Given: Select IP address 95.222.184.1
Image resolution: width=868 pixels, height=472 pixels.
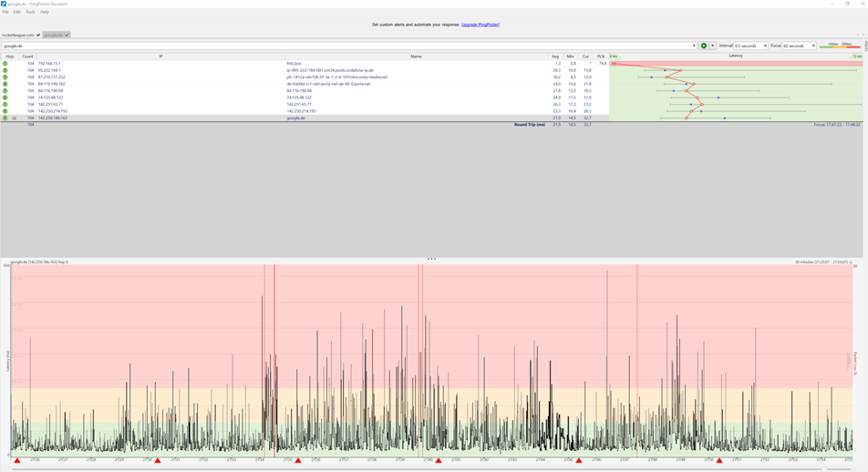Looking at the screenshot, I should point(49,70).
